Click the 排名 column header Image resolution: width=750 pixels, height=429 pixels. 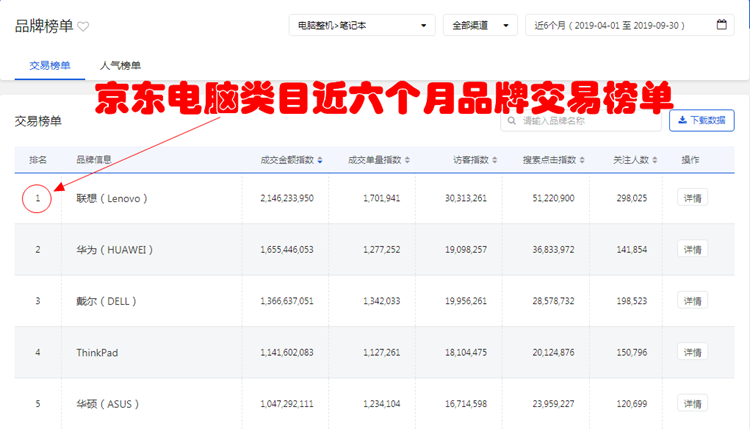click(x=38, y=160)
